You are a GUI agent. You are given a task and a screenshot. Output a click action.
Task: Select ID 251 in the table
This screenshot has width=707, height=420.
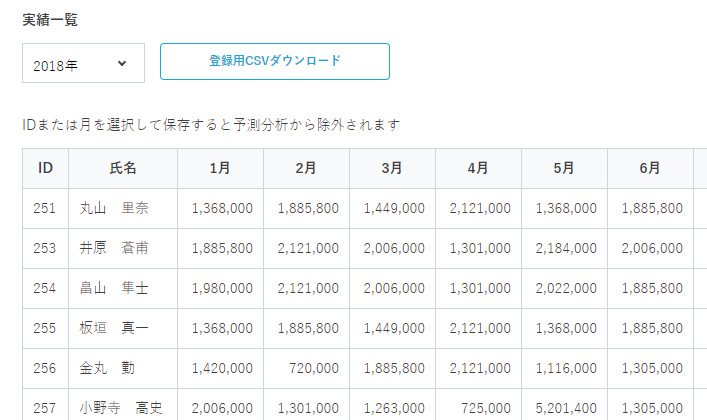(x=45, y=208)
